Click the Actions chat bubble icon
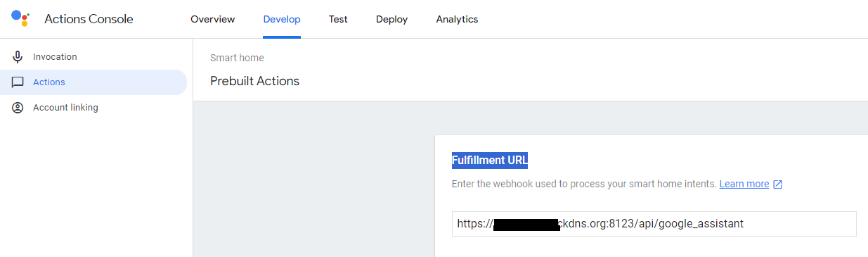868x257 pixels. pos(18,82)
